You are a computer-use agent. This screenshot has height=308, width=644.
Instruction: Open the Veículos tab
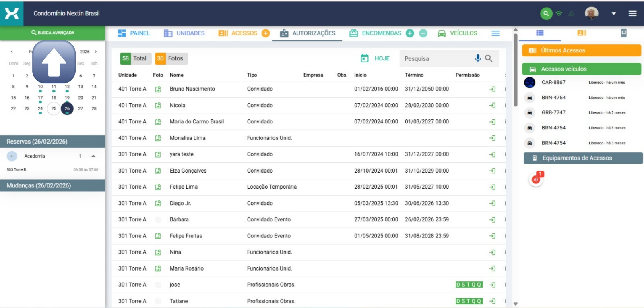tap(458, 33)
